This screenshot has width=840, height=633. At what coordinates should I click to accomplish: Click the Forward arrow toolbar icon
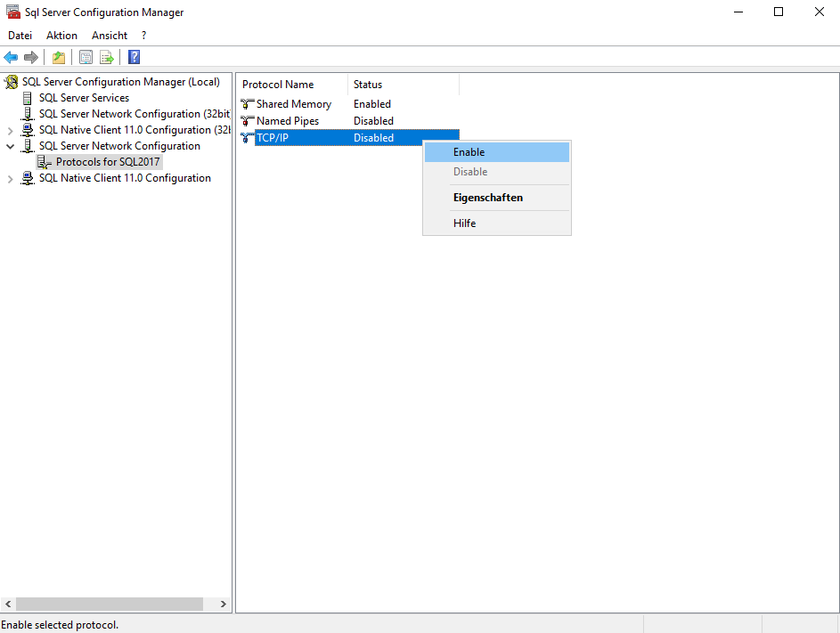31,57
